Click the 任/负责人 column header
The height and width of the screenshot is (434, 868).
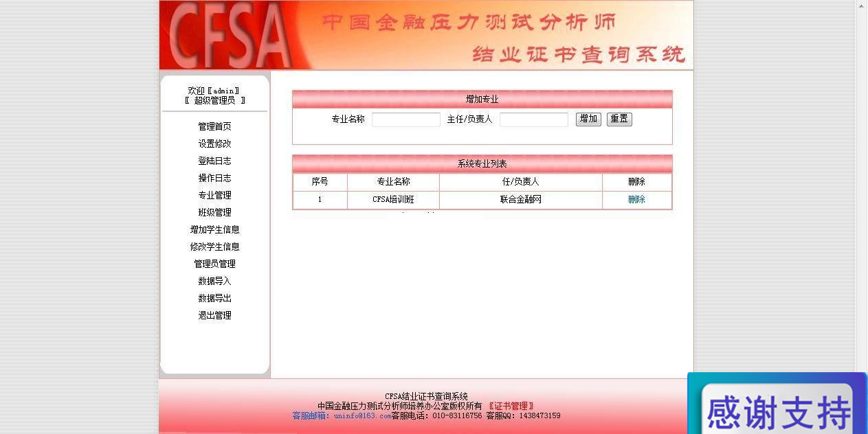pos(520,181)
